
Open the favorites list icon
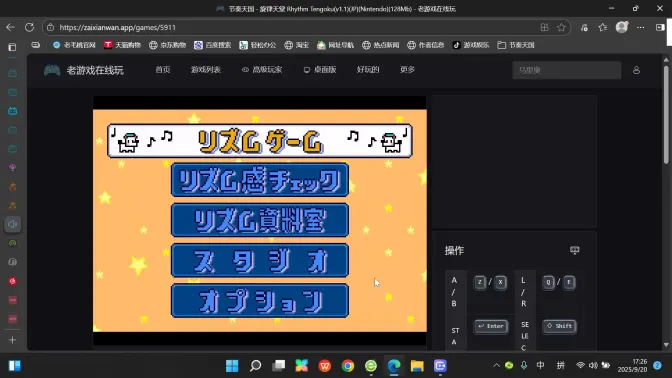click(x=603, y=27)
